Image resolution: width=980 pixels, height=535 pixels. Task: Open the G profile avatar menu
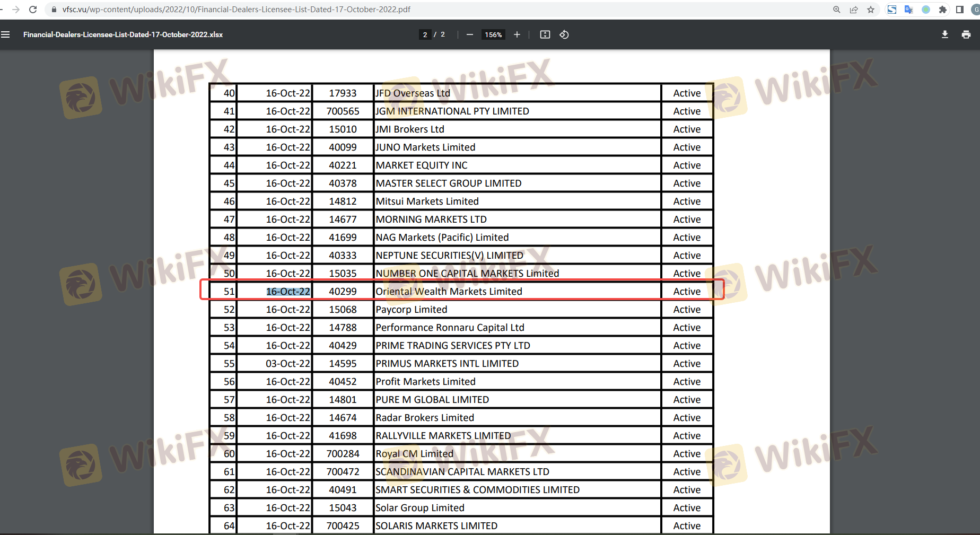(975, 10)
